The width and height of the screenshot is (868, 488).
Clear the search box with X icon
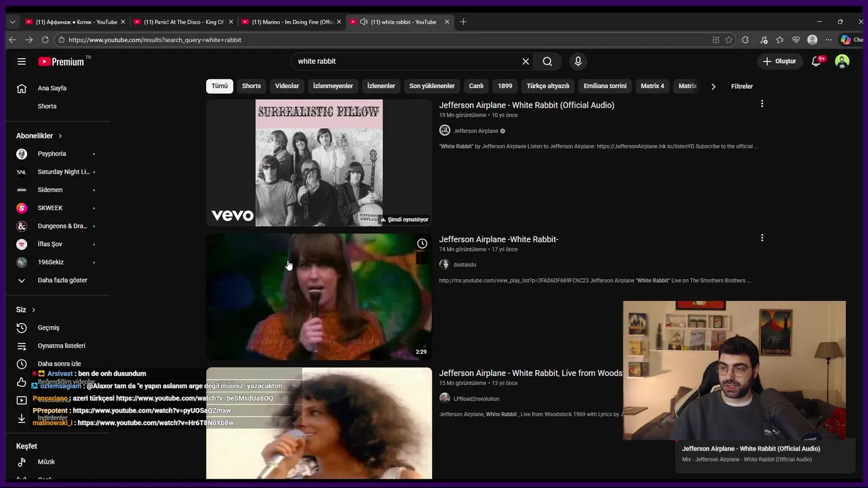click(526, 61)
